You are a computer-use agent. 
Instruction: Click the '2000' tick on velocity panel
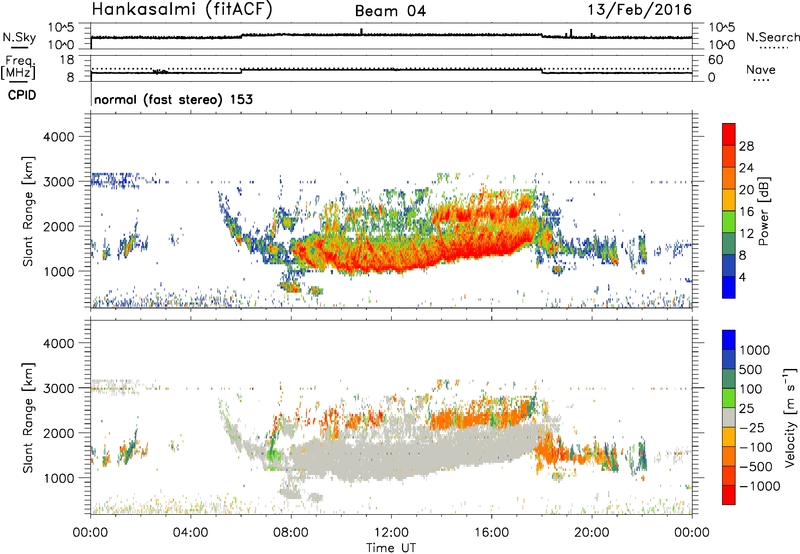58,433
